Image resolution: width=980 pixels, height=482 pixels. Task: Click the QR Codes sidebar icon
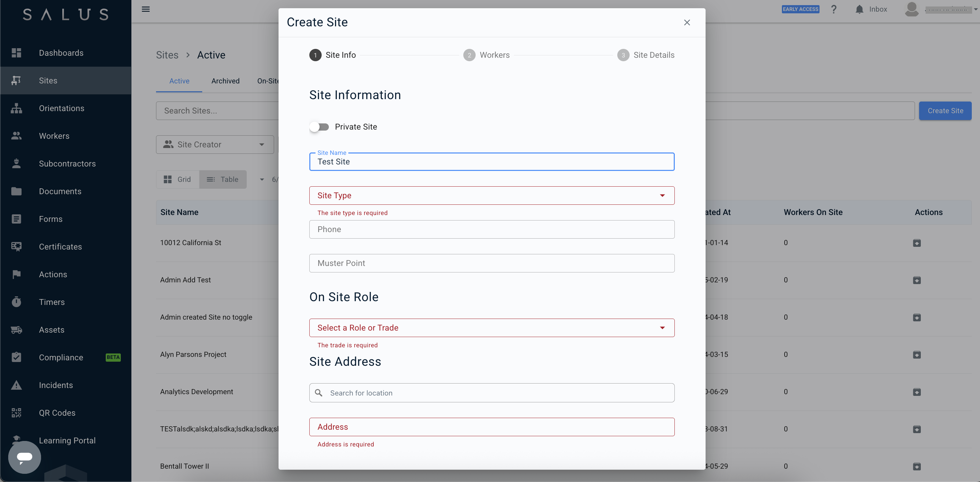[x=16, y=413]
